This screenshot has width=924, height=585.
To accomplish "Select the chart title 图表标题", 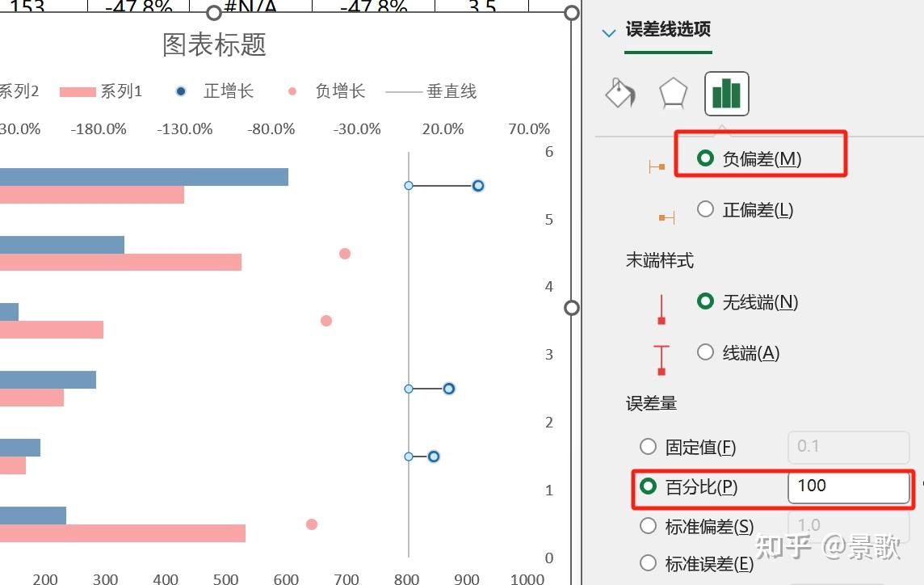I will pos(215,44).
